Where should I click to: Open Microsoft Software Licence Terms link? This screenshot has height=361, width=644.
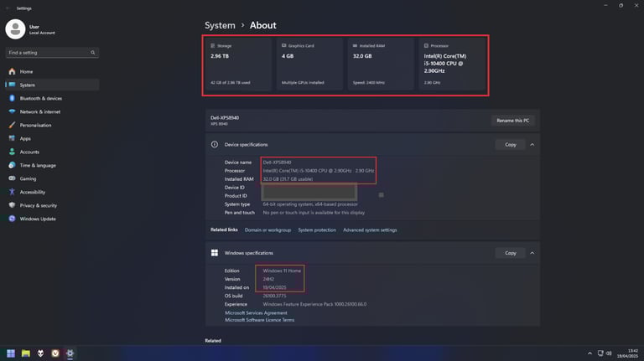click(260, 320)
